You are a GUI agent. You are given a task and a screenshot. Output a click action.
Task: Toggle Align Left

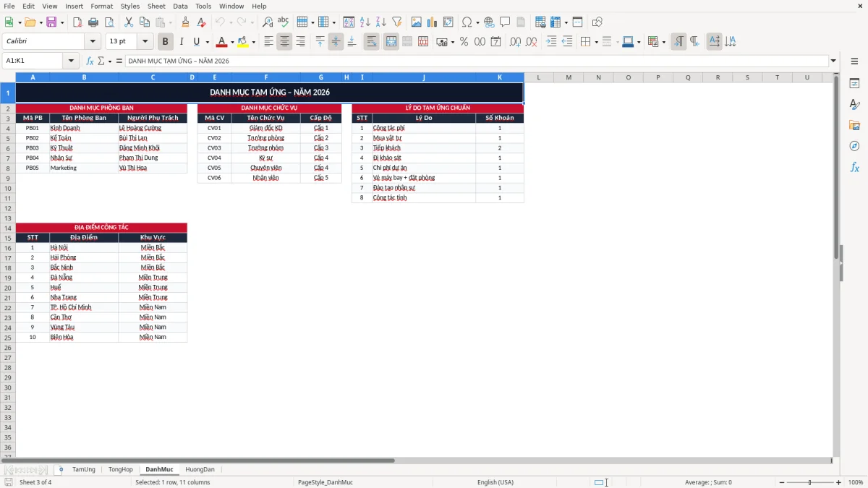point(268,42)
